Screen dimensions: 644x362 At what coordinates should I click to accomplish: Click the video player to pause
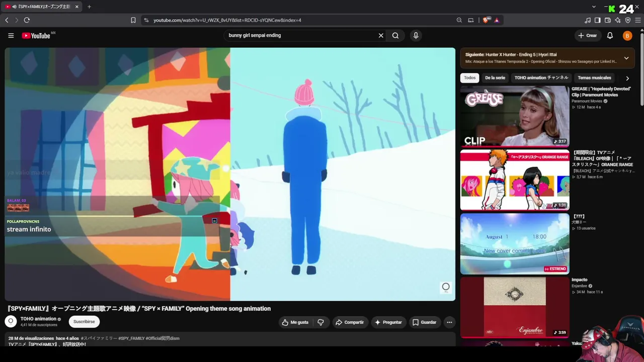(x=230, y=174)
